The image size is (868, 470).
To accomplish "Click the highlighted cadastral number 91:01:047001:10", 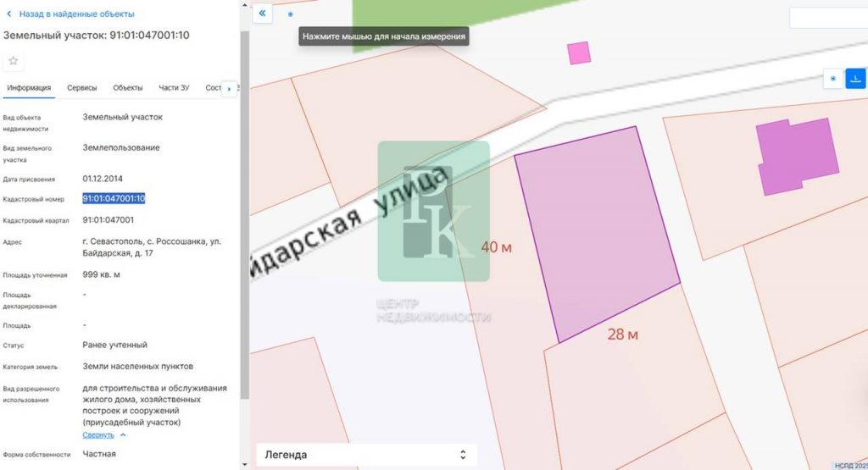I will 114,199.
